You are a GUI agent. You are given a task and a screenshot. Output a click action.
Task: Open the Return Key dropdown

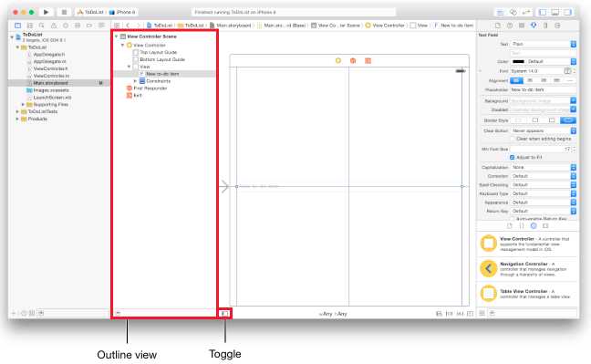pyautogui.click(x=544, y=212)
